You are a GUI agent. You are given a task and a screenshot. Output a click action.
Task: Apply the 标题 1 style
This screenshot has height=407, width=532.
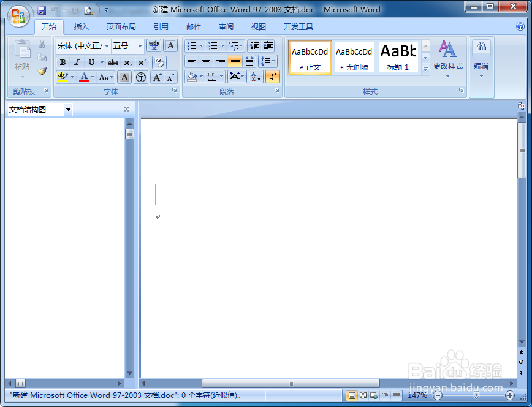tap(398, 57)
